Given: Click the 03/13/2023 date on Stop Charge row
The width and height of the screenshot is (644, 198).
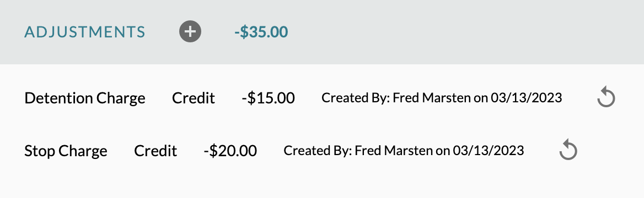Looking at the screenshot, I should [489, 151].
